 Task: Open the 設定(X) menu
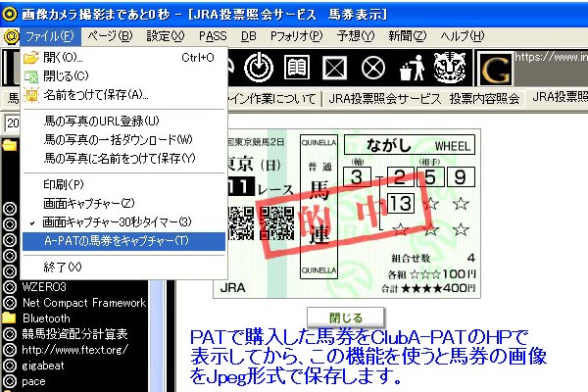click(166, 36)
